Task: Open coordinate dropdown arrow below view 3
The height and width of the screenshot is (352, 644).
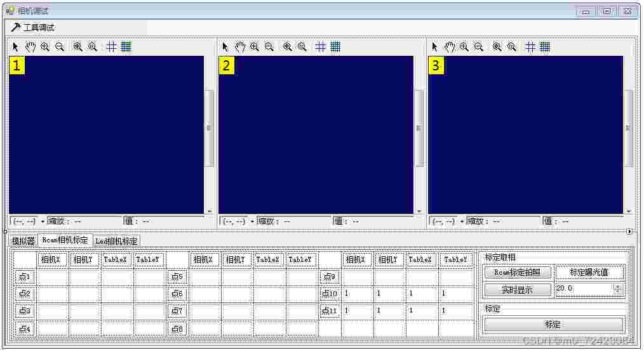Action: tap(462, 221)
